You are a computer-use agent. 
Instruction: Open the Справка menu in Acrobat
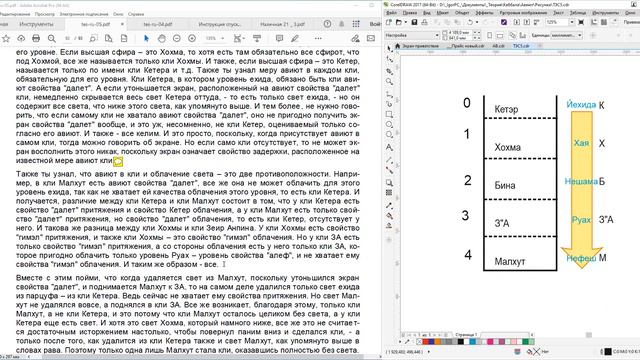click(136, 14)
